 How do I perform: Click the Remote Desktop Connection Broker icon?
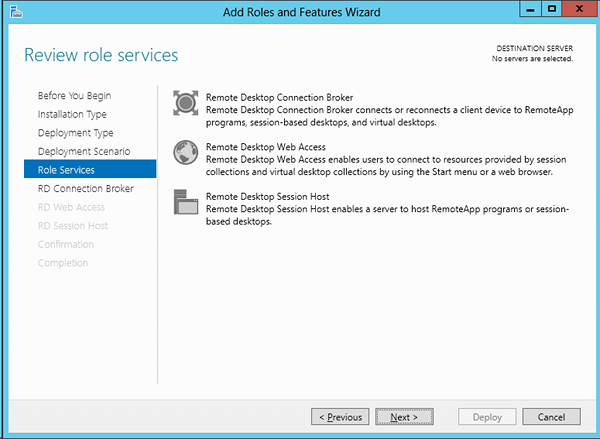pyautogui.click(x=186, y=103)
